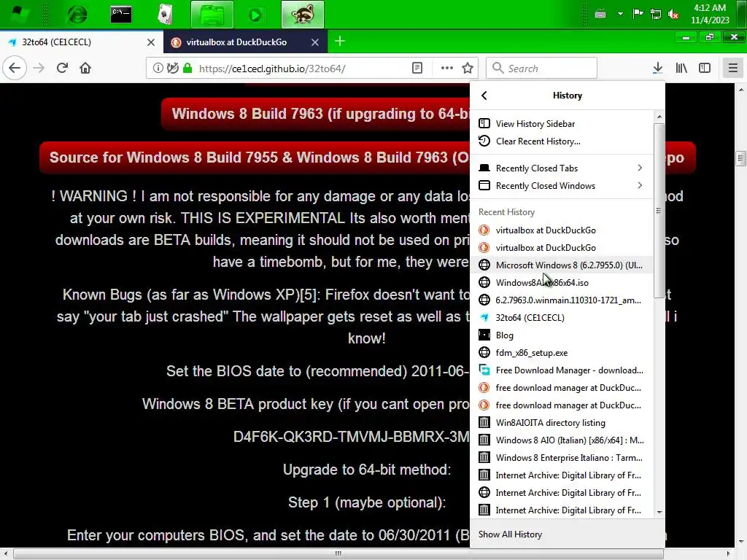Viewport: 747px width, 560px height.
Task: Click history panel scroll up arrow
Action: [659, 117]
